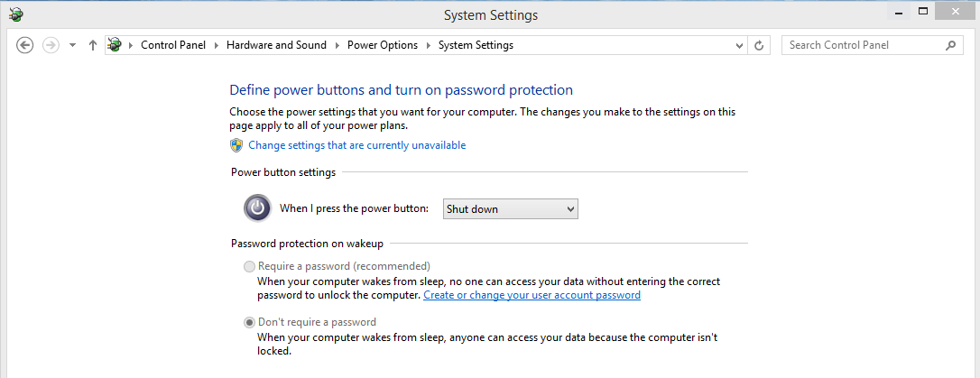Select Require a password option
980x378 pixels.
250,266
